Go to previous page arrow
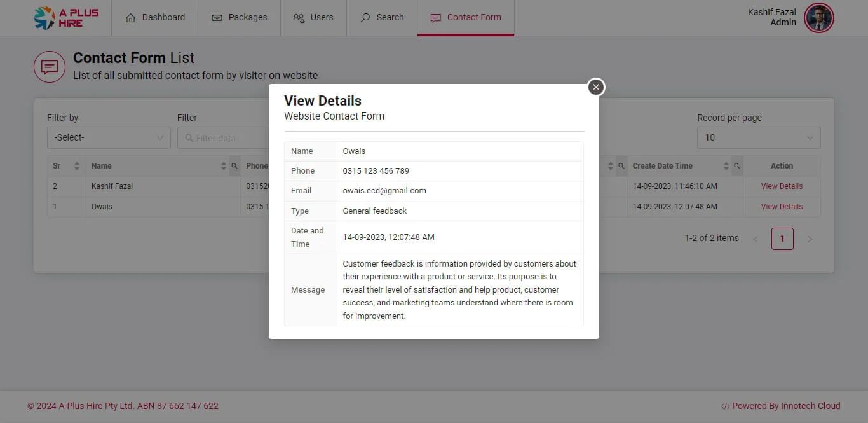This screenshot has width=868, height=423. (756, 239)
